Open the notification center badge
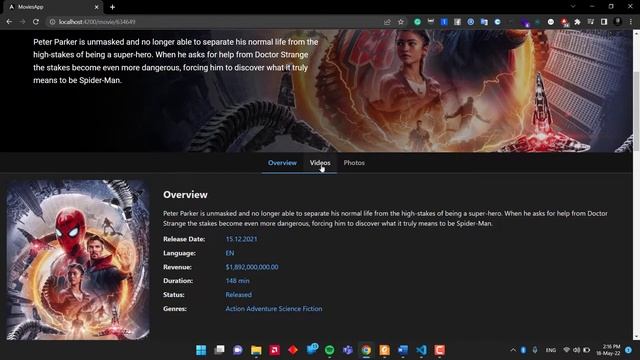Screen dimensions: 640x360 [629, 350]
